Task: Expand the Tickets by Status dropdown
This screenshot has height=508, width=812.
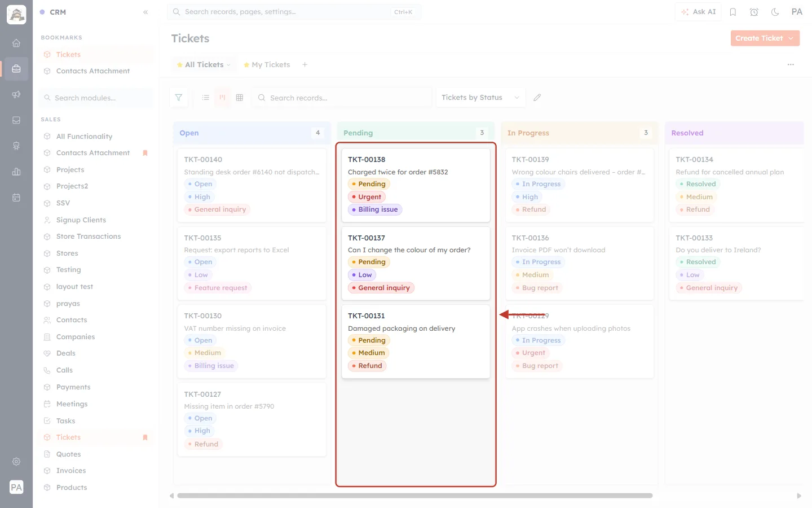Action: coord(480,98)
